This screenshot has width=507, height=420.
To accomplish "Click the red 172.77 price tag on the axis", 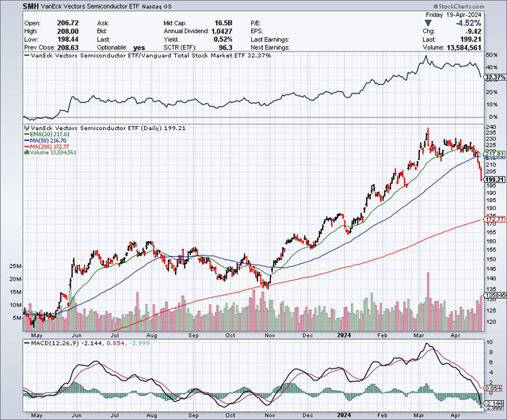I will coord(494,220).
